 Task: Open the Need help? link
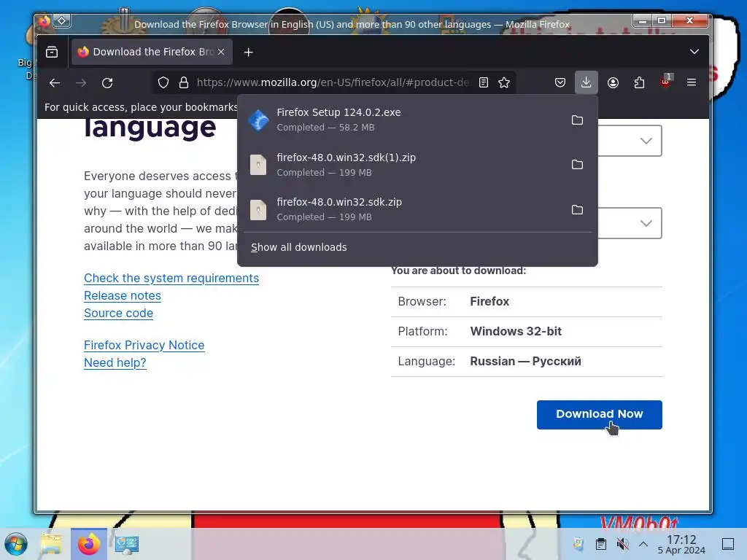pos(115,363)
